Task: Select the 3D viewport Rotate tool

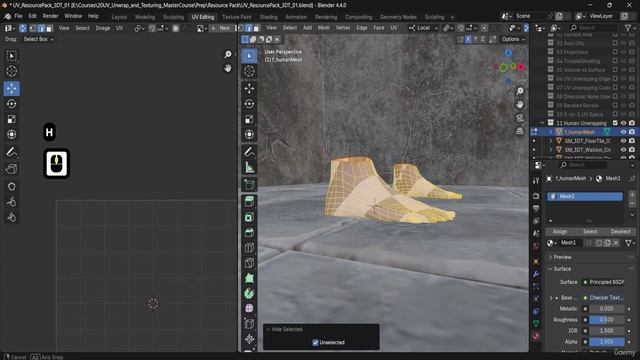Action: [249, 104]
